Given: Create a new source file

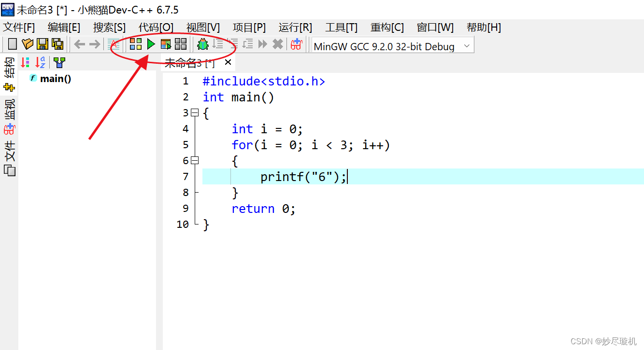Looking at the screenshot, I should click(12, 44).
